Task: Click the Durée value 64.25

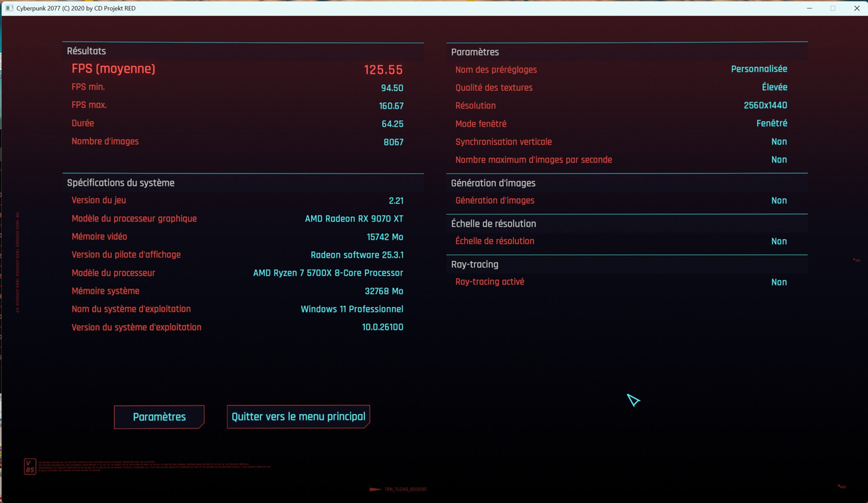Action: [393, 124]
